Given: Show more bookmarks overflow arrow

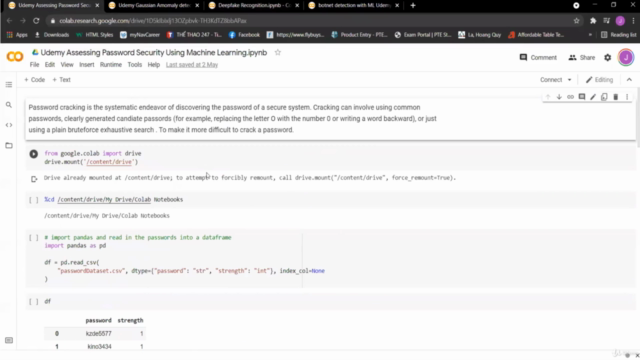Looking at the screenshot, I should (x=590, y=35).
